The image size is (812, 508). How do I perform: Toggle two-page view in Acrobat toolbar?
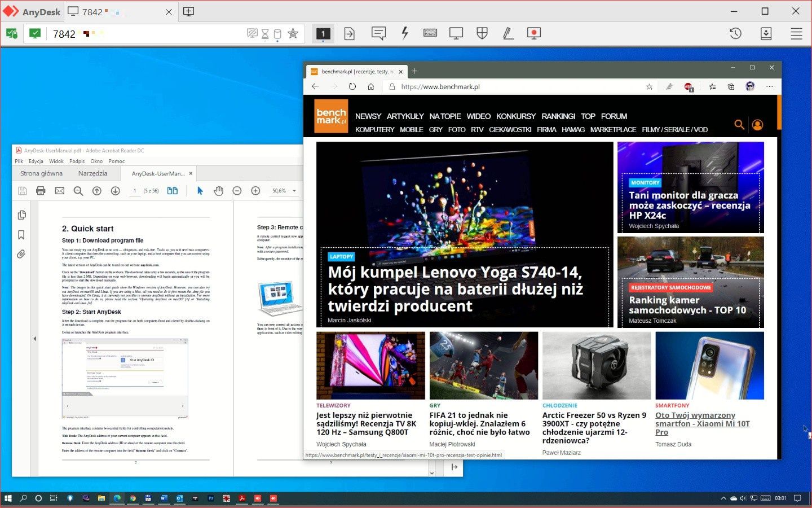point(173,191)
